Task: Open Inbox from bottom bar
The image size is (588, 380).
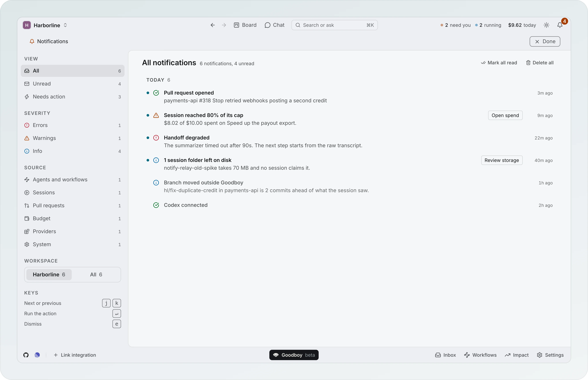Action: point(445,355)
